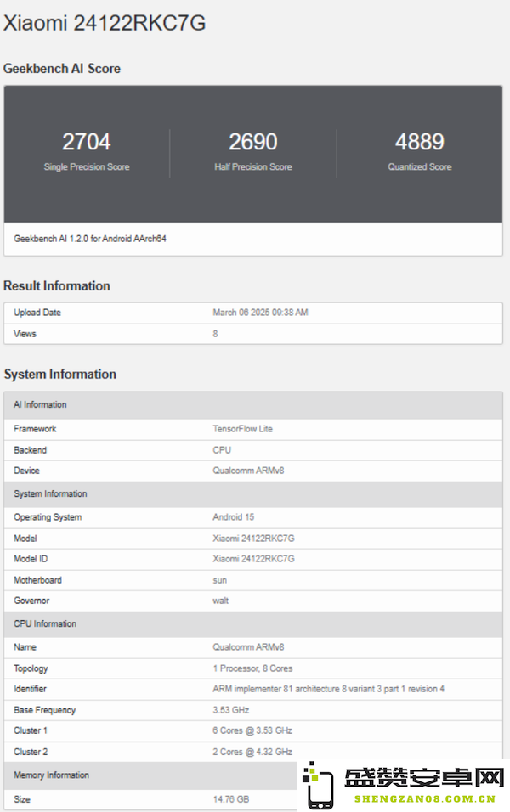Image resolution: width=510 pixels, height=812 pixels.
Task: Click Xiaomi 24122RKC7G in Model row
Action: (253, 538)
